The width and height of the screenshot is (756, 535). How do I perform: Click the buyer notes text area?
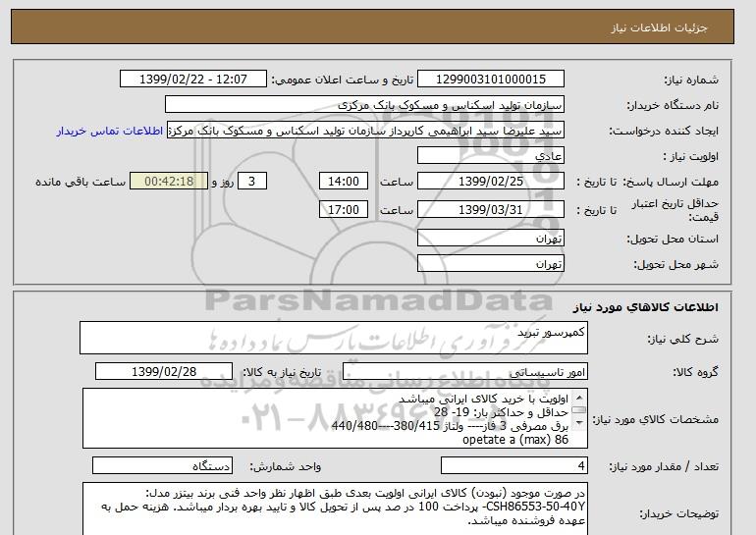[x=335, y=508]
